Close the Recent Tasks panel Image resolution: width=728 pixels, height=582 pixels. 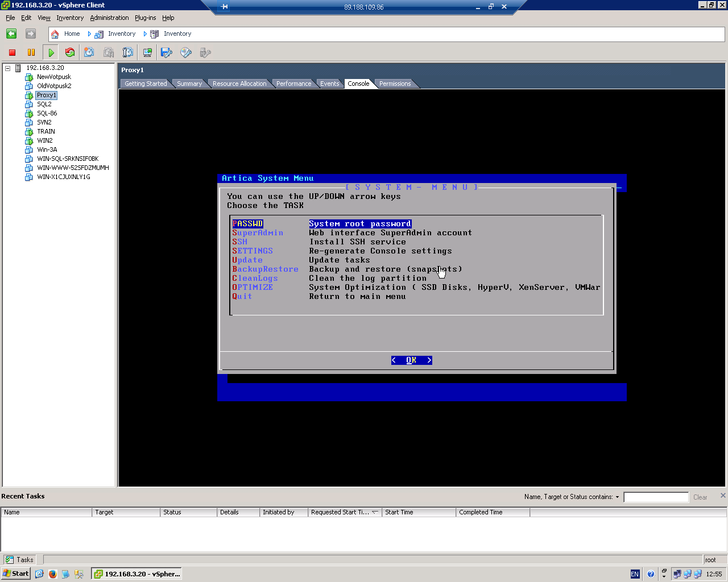[x=723, y=496]
